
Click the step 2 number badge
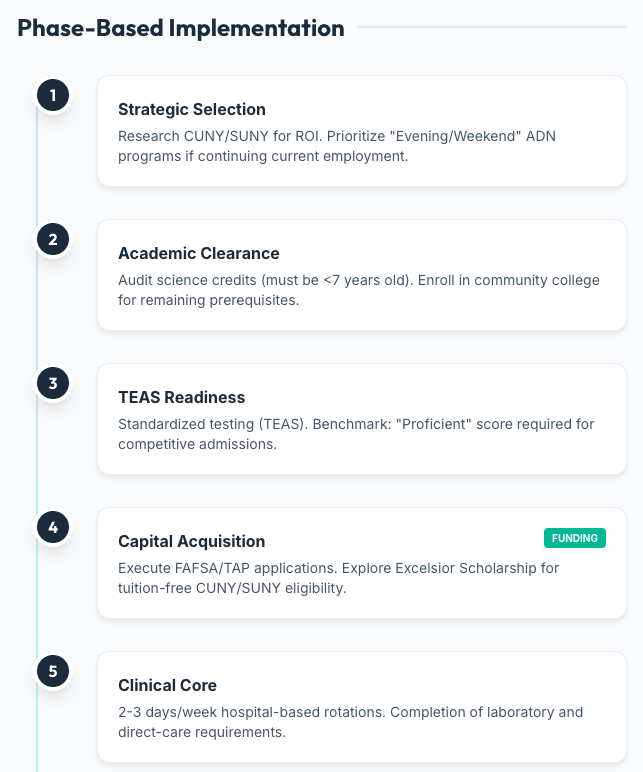53,239
